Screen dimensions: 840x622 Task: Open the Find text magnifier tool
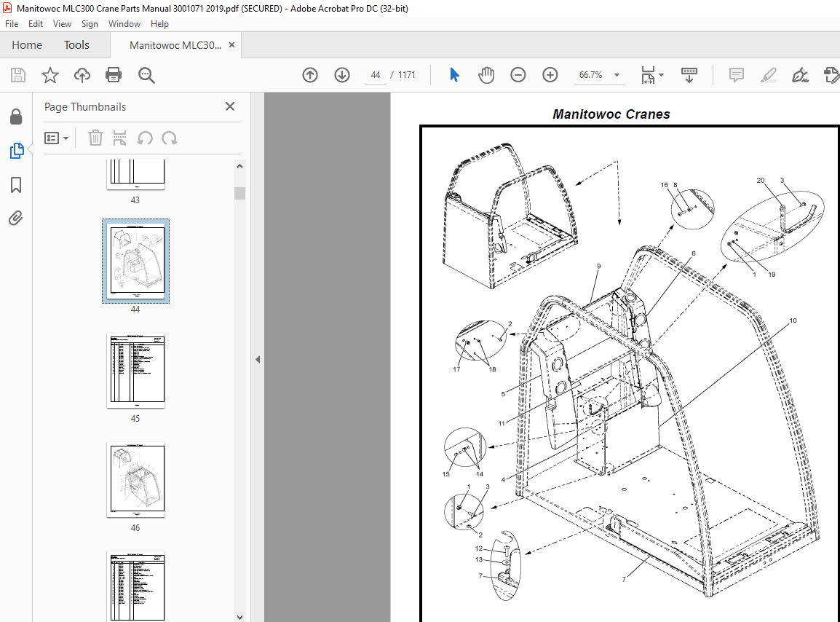146,75
